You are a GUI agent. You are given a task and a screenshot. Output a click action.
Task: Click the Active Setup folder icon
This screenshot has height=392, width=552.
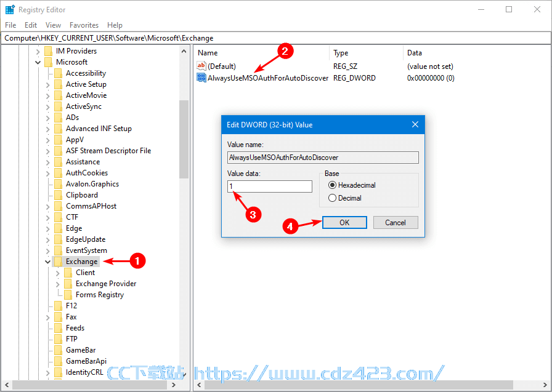click(59, 84)
